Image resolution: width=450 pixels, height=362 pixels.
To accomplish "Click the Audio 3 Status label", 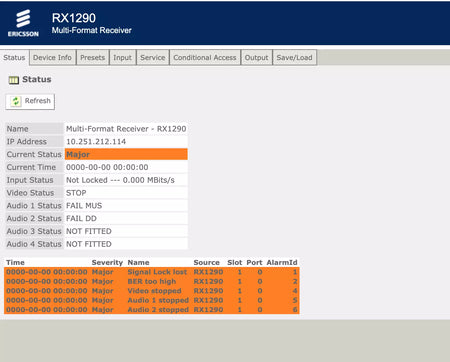I will click(34, 231).
